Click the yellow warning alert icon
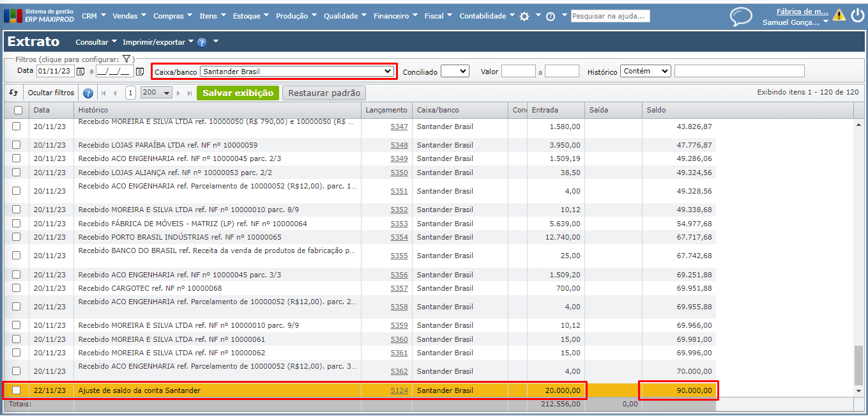The image size is (868, 416). point(839,15)
